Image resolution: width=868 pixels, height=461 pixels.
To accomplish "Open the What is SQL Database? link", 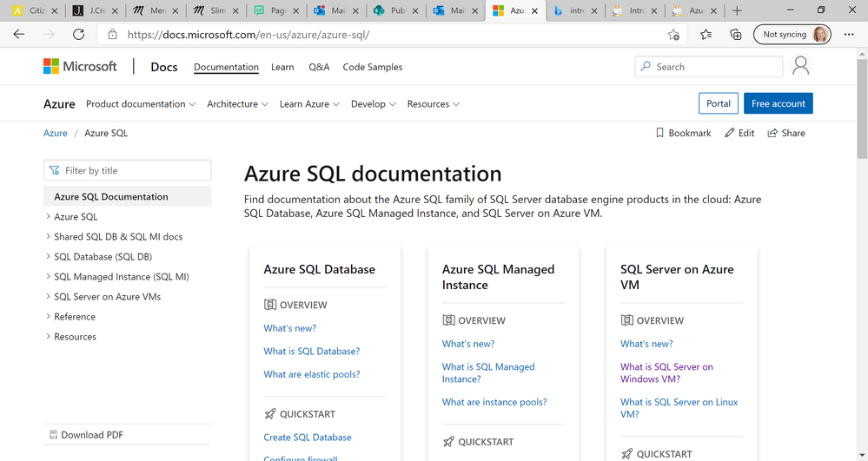I will coord(312,352).
